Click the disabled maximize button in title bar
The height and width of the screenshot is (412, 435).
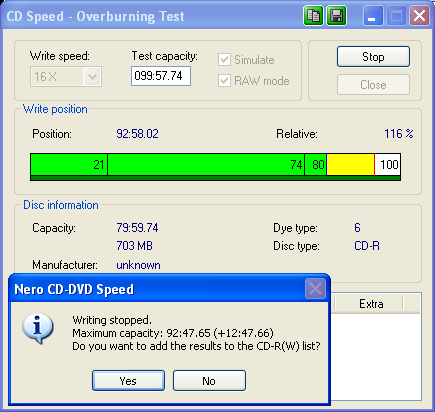point(396,16)
